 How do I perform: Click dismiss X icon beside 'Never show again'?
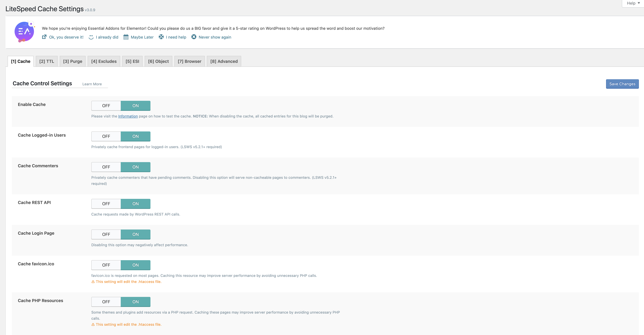[194, 37]
